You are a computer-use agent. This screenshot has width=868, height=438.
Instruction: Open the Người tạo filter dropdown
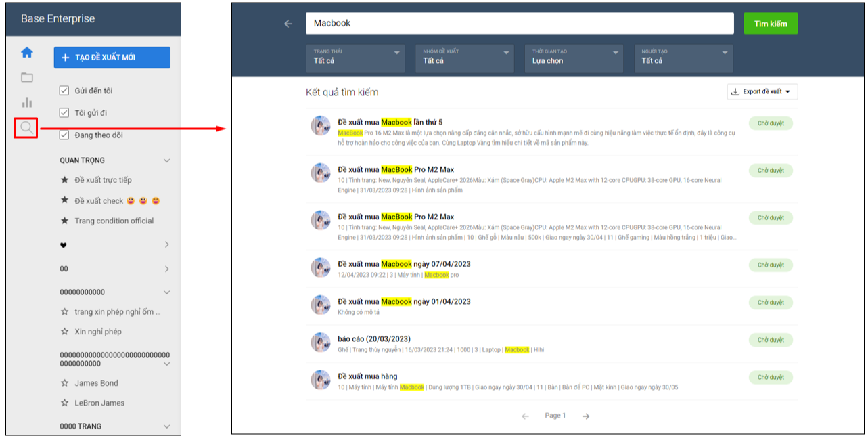683,59
